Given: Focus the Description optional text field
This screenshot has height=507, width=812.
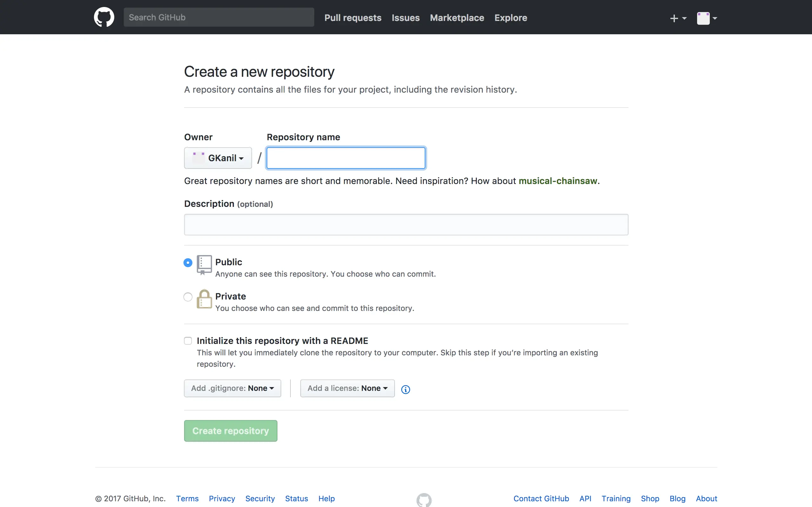Looking at the screenshot, I should tap(406, 225).
